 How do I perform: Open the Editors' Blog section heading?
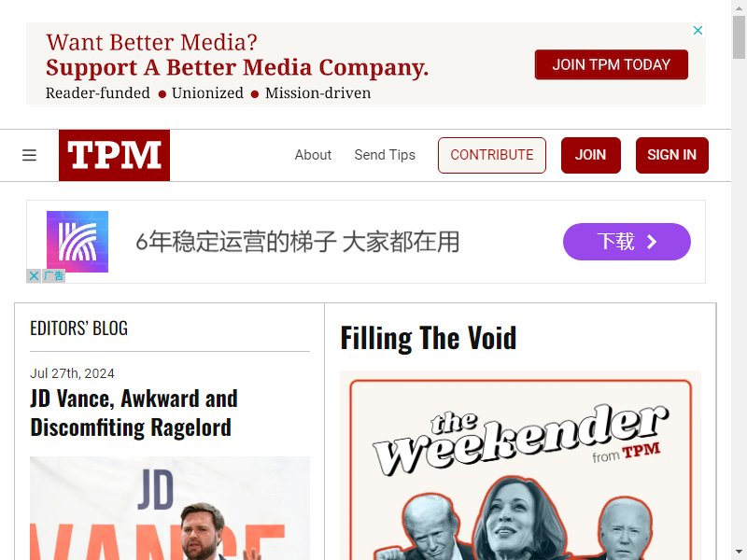(x=79, y=329)
